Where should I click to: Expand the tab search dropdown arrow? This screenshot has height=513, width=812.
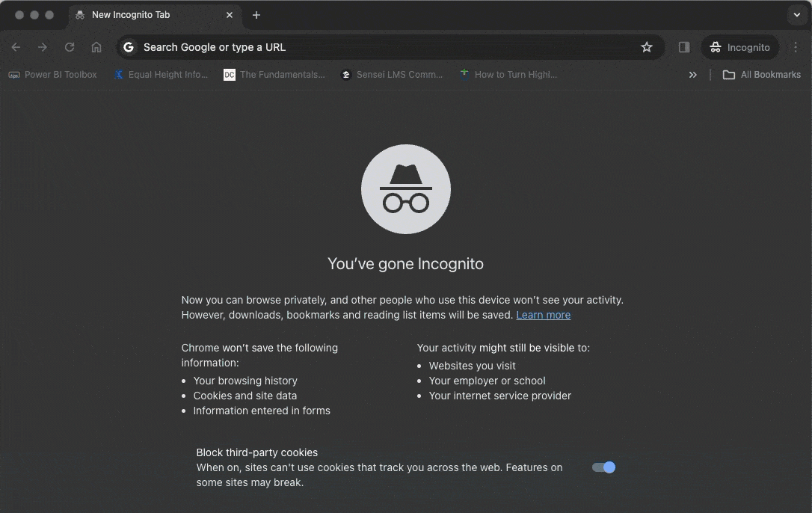pos(797,15)
